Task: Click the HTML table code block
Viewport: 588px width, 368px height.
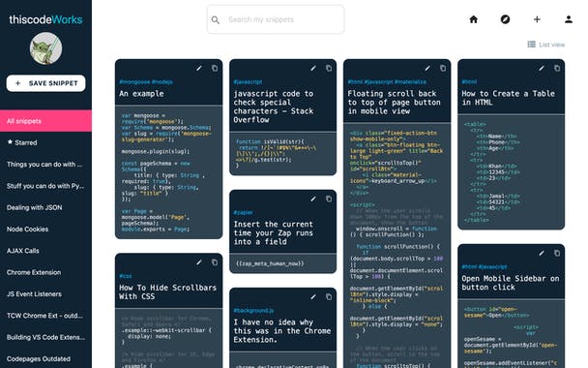Action: 512,172
